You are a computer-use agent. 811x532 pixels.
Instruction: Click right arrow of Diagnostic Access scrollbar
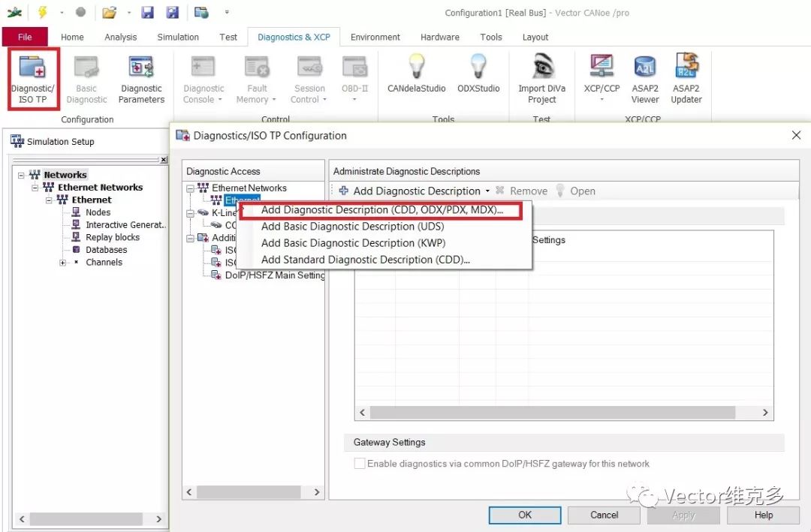pos(317,492)
